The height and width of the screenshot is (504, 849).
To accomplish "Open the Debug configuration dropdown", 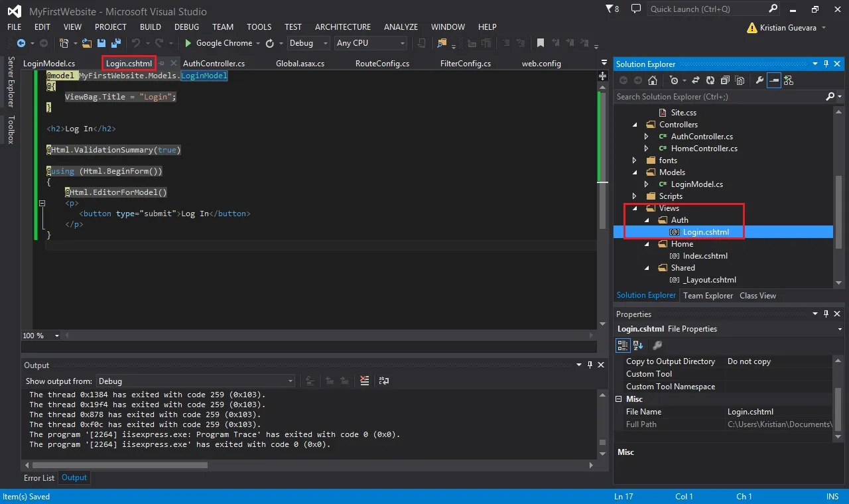I will click(308, 43).
